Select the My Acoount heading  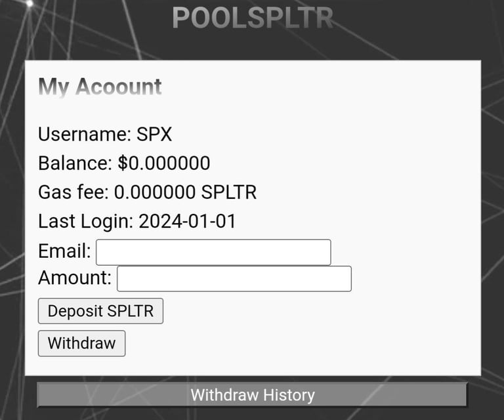(x=100, y=87)
